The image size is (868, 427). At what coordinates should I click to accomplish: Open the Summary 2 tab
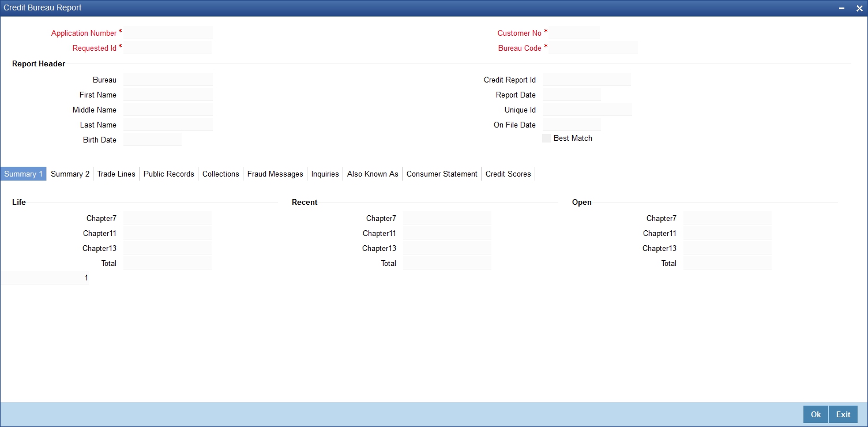coord(70,174)
